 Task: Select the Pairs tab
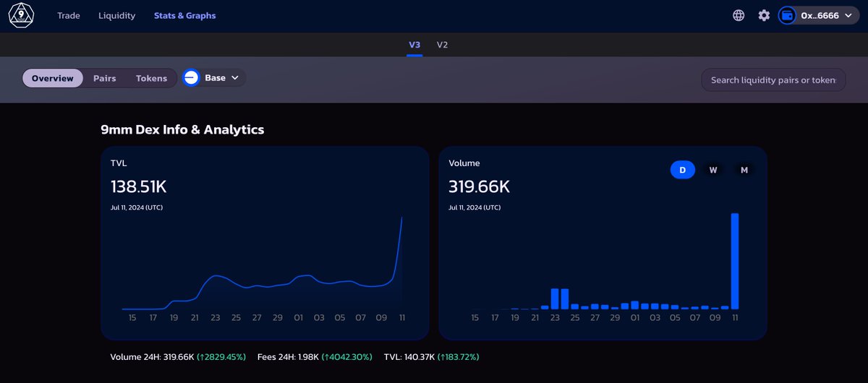(105, 78)
